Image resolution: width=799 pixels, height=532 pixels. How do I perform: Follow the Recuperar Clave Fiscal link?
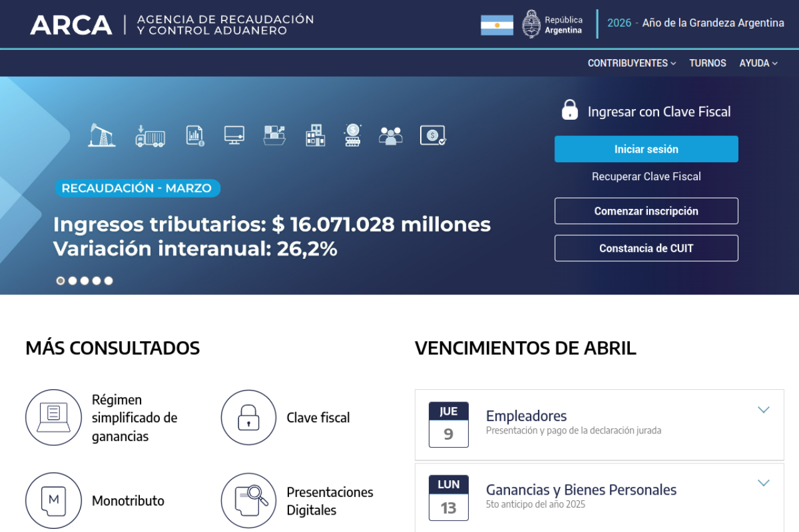(x=646, y=177)
